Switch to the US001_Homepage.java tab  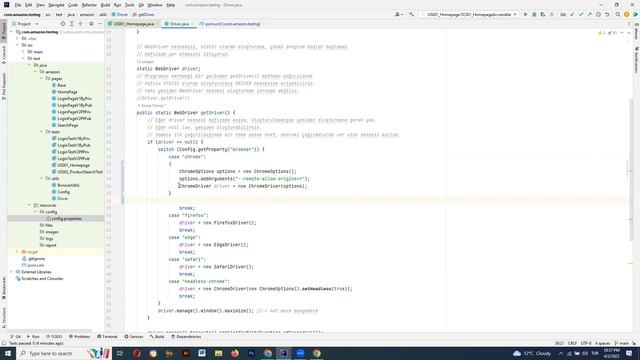tap(134, 24)
